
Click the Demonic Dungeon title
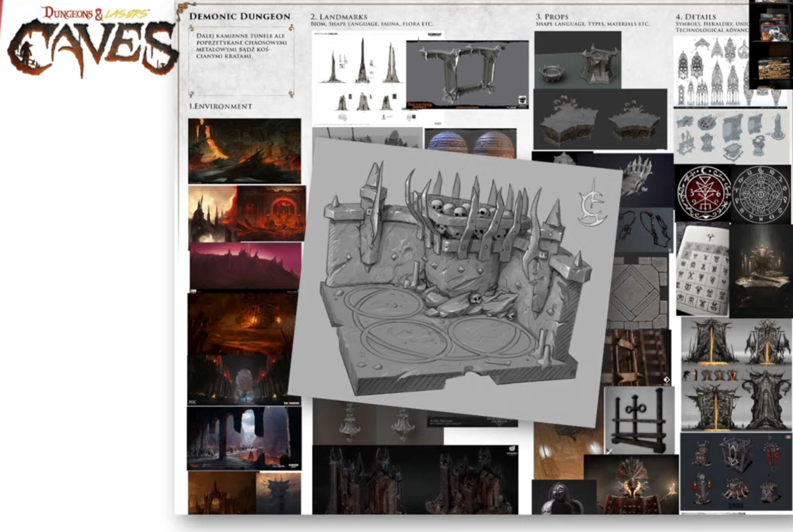click(x=239, y=16)
